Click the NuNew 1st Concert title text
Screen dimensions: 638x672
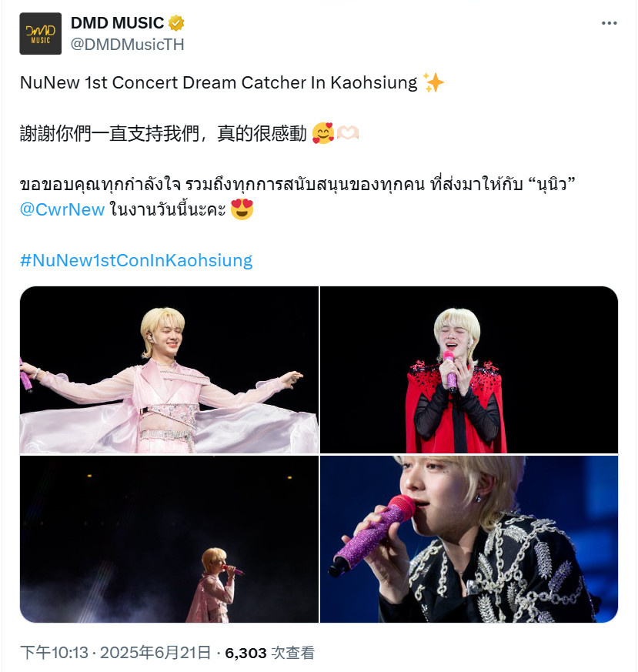[x=219, y=82]
